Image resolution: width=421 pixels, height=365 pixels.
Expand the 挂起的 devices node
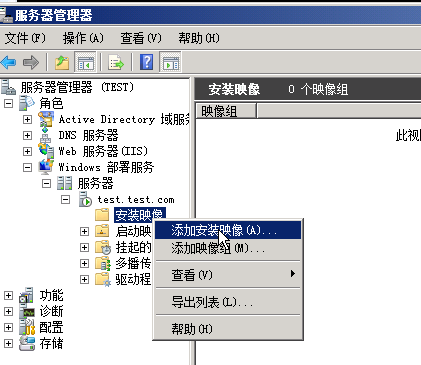point(85,247)
